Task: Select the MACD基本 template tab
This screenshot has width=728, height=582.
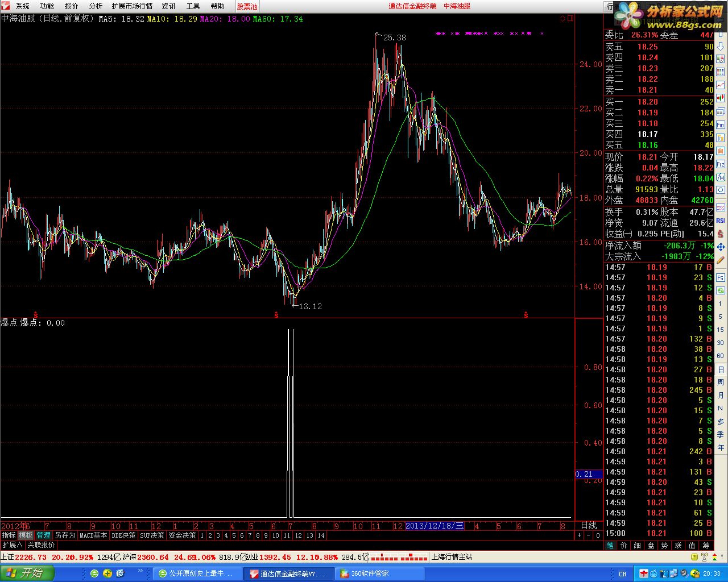Action: [93, 535]
